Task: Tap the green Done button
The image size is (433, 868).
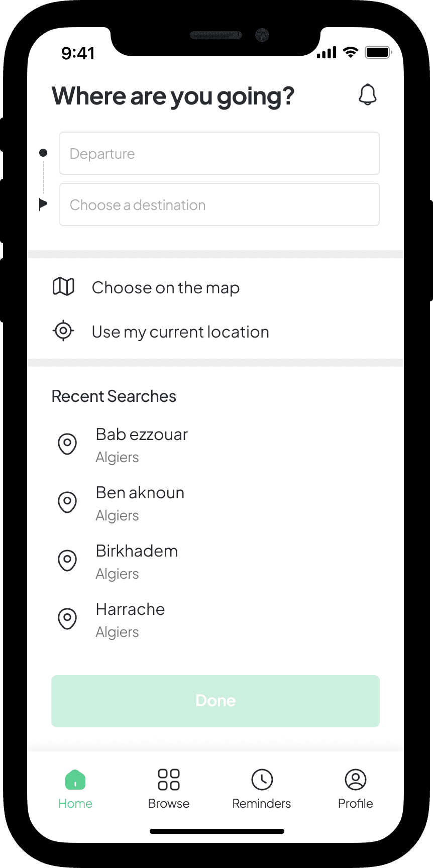Action: pyautogui.click(x=215, y=701)
